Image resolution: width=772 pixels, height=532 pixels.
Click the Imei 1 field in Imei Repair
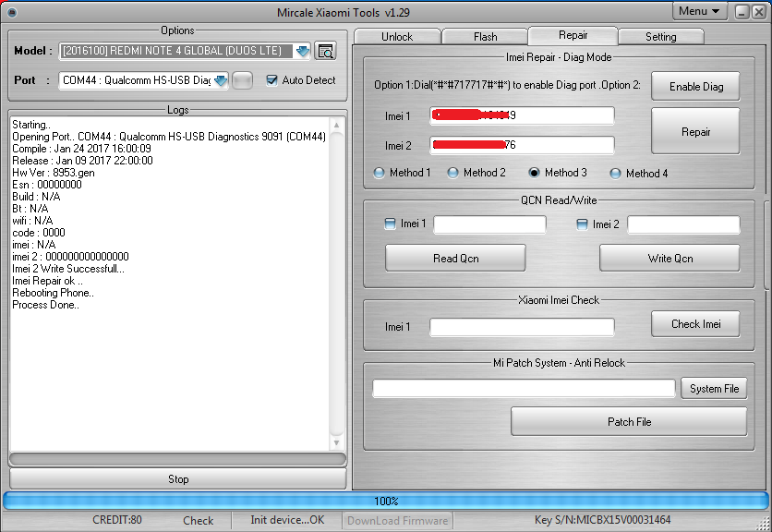pos(522,115)
